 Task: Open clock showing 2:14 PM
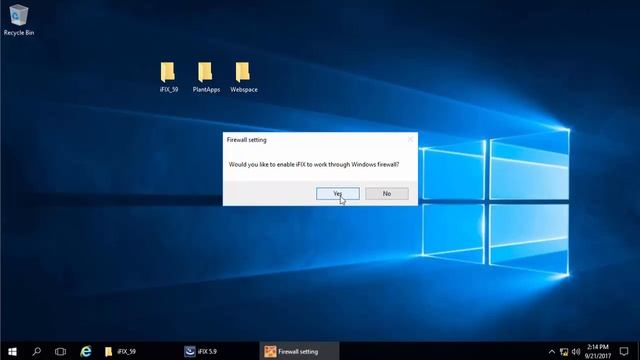(598, 351)
